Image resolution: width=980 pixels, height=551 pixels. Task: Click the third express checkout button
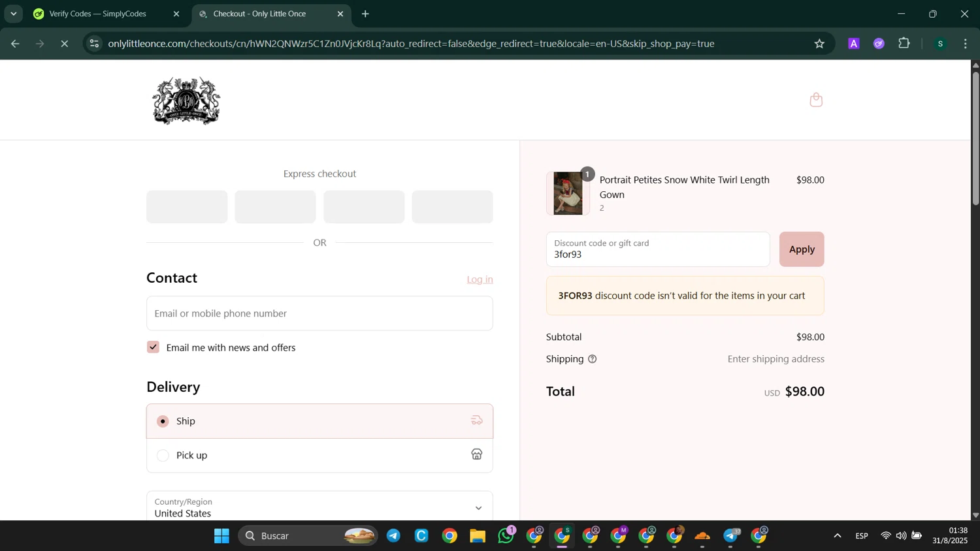[364, 207]
